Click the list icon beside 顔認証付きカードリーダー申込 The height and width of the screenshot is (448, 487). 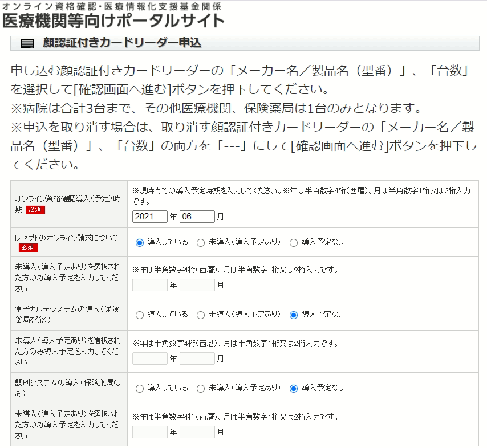click(x=27, y=44)
